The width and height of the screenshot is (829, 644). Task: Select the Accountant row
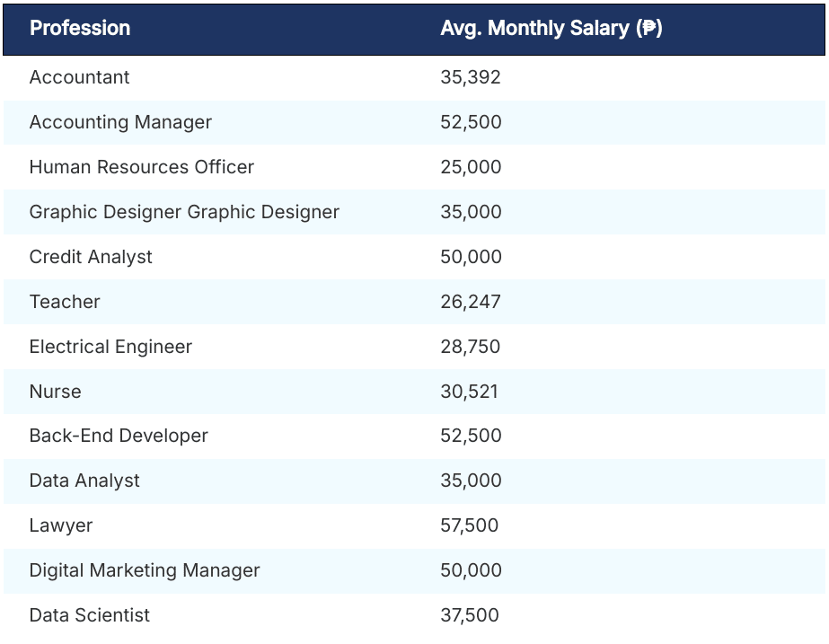click(x=80, y=77)
